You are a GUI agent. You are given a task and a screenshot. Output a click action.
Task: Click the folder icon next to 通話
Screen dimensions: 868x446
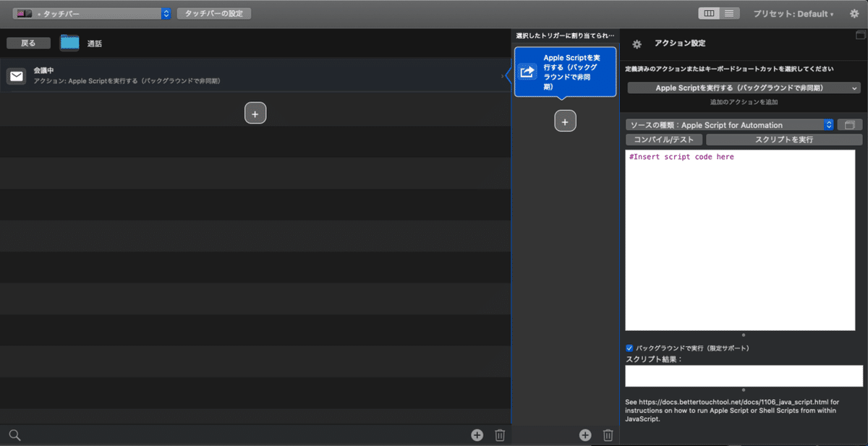(69, 43)
